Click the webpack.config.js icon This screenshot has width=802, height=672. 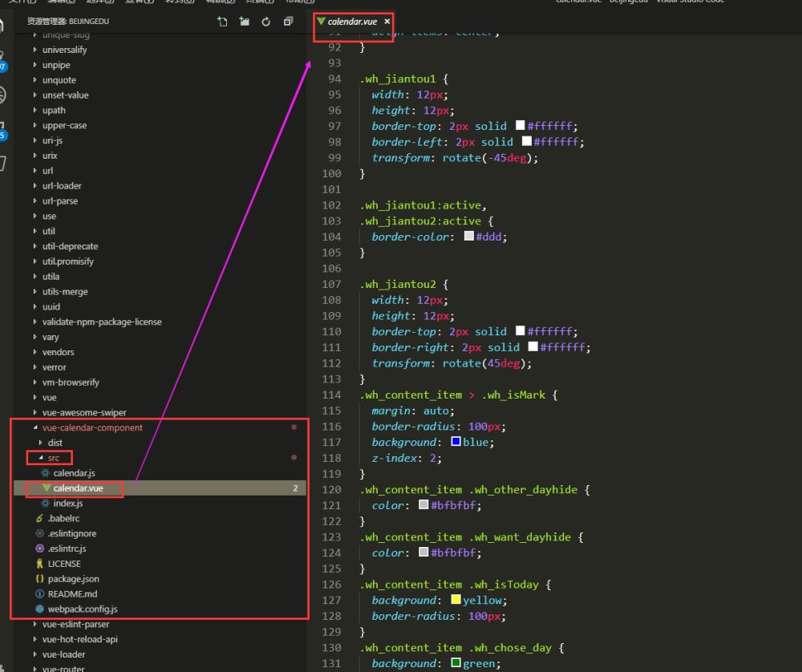pos(39,609)
